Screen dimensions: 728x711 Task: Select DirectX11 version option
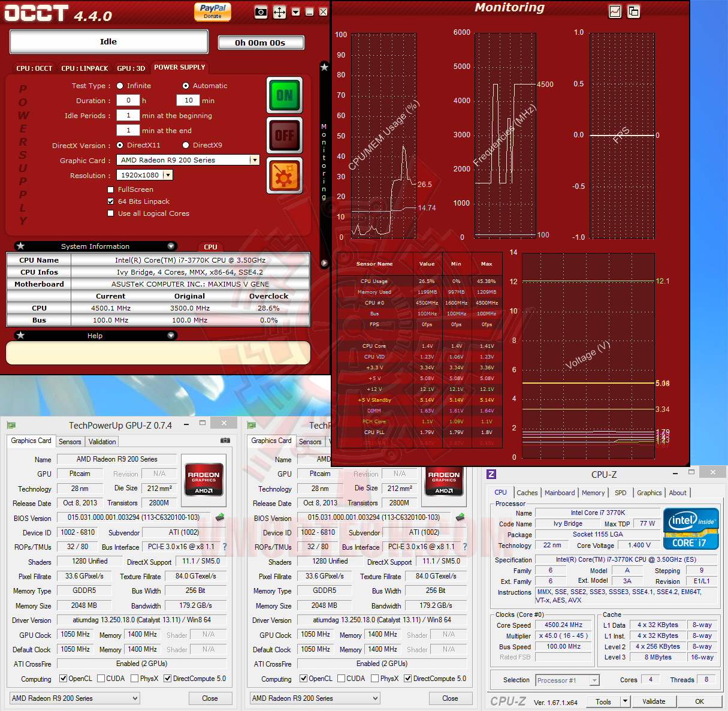point(120,145)
